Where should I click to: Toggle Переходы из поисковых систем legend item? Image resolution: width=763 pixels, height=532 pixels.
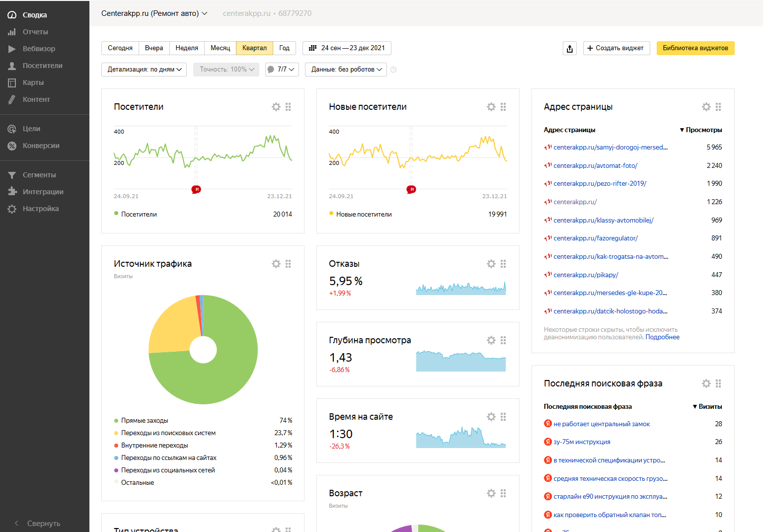click(165, 433)
